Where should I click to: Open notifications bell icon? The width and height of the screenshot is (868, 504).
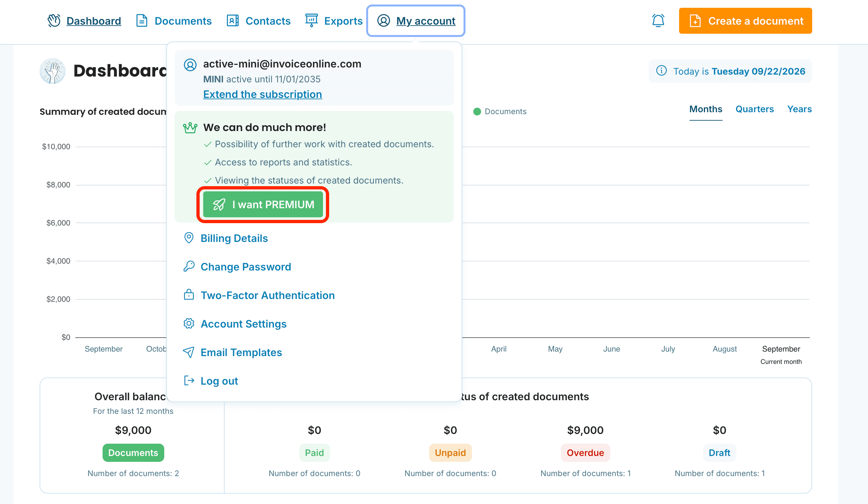(x=658, y=21)
